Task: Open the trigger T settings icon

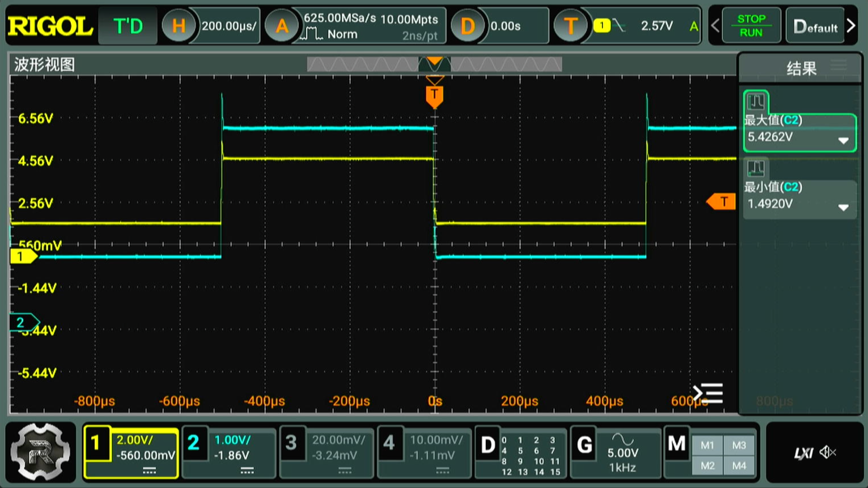Action: [571, 26]
